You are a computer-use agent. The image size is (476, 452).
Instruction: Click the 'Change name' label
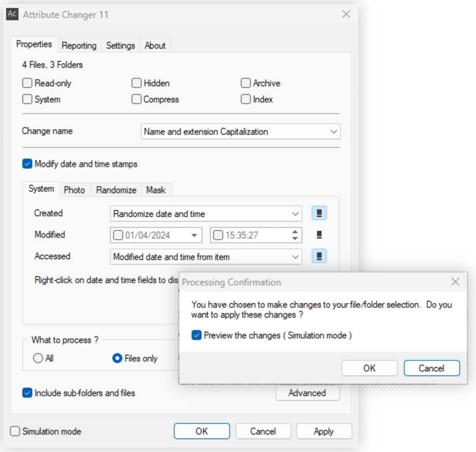47,131
